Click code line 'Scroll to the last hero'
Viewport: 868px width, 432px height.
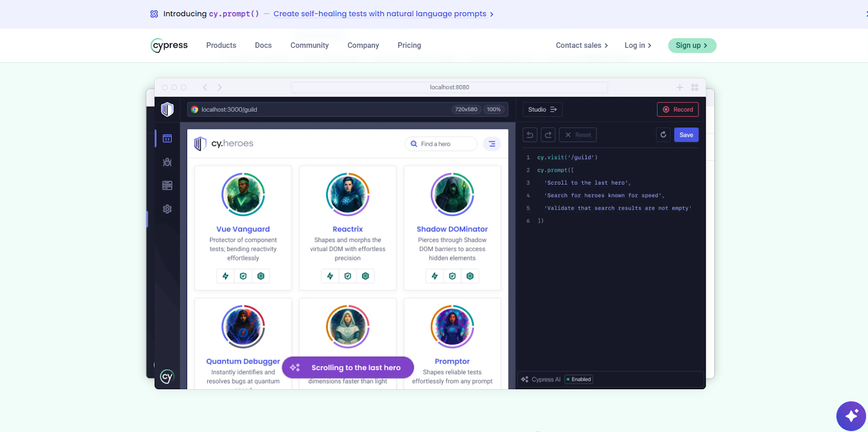click(589, 183)
